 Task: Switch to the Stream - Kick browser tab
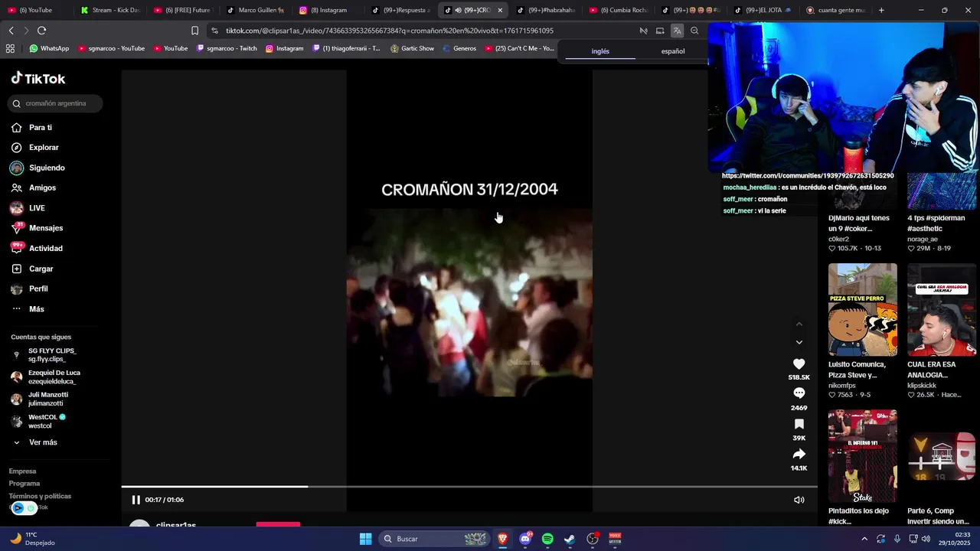pyautogui.click(x=110, y=10)
